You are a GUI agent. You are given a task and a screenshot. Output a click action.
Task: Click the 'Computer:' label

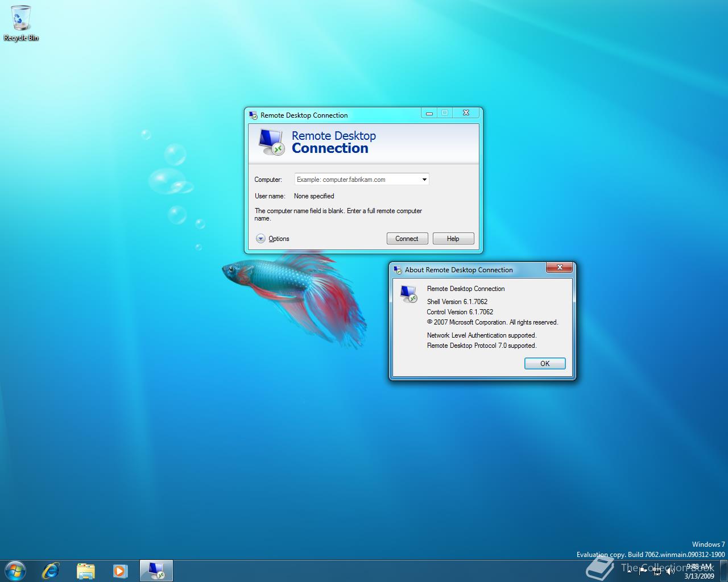point(268,180)
